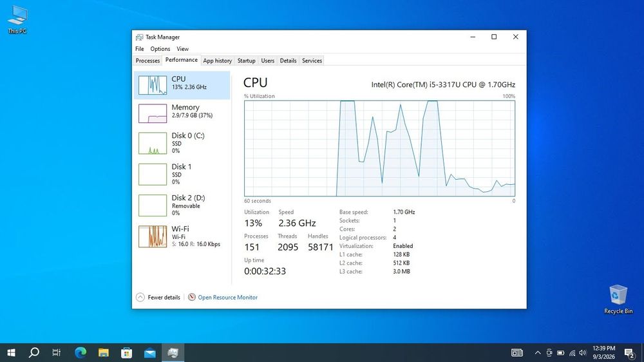644x362 pixels.
Task: Open the clock showing 12:39 PM
Action: click(x=604, y=352)
